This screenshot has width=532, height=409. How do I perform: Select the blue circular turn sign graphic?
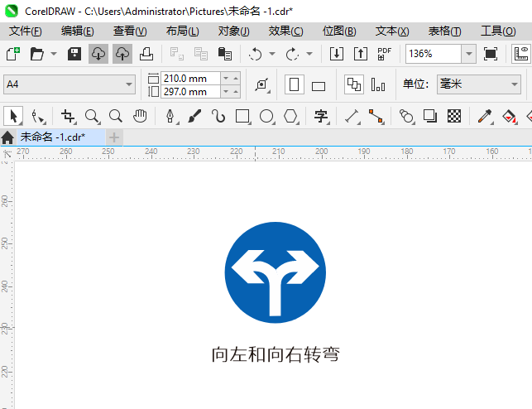[x=276, y=272]
